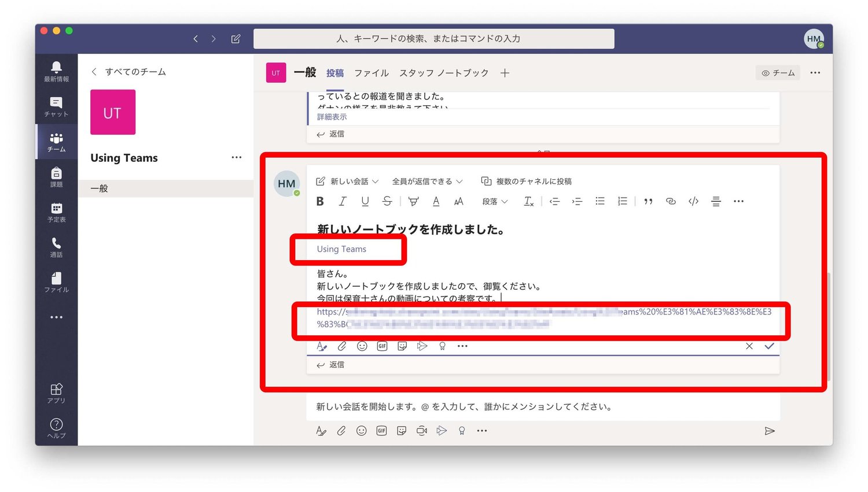Insert a numbered list
868x492 pixels.
(622, 201)
